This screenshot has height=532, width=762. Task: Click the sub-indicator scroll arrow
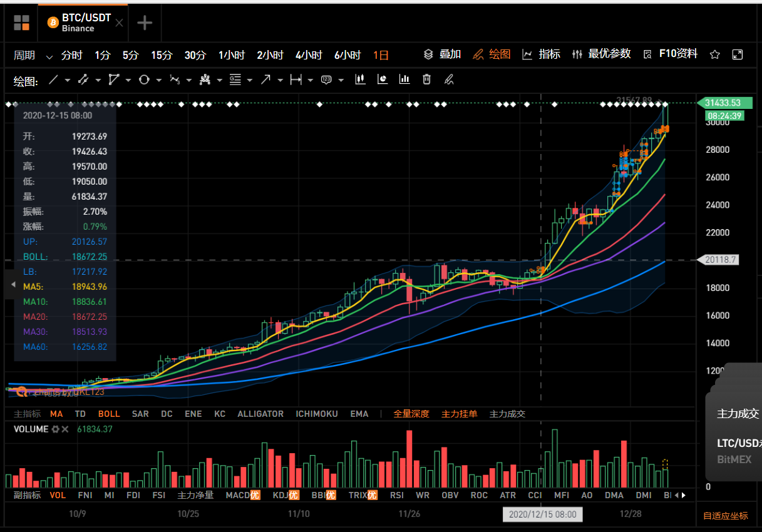[684, 495]
